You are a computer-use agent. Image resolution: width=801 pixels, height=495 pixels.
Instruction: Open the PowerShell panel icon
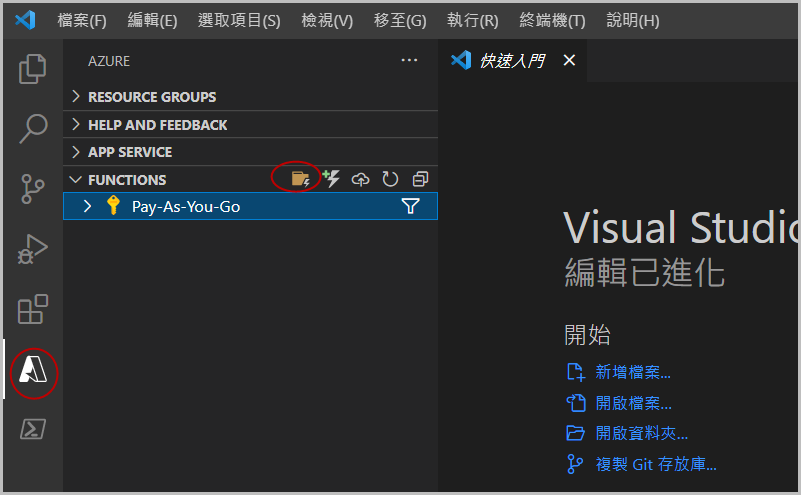coord(33,430)
